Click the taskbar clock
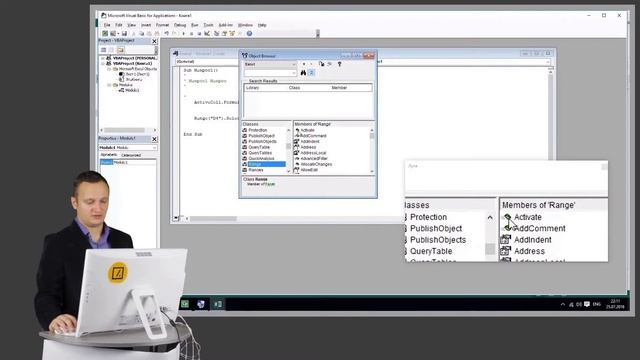 pos(615,304)
